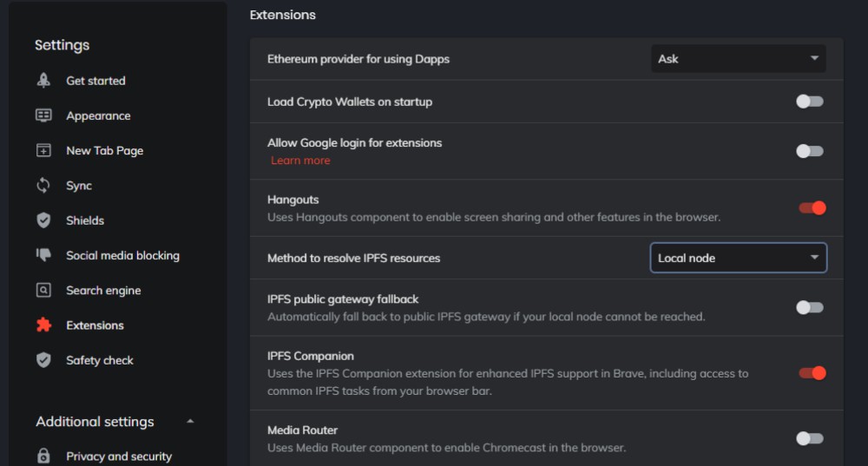Click the rocket icon beside Get started
Image resolution: width=868 pixels, height=466 pixels.
(43, 80)
